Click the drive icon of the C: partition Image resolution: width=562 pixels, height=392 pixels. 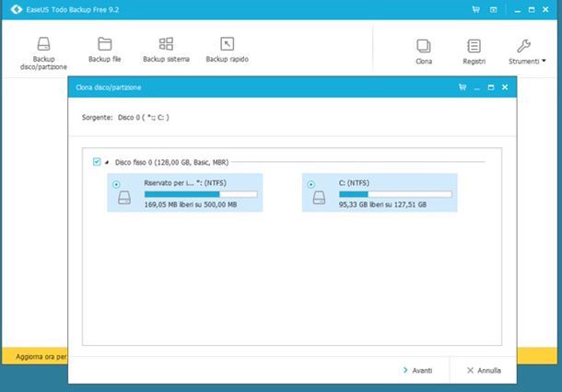[x=319, y=198]
